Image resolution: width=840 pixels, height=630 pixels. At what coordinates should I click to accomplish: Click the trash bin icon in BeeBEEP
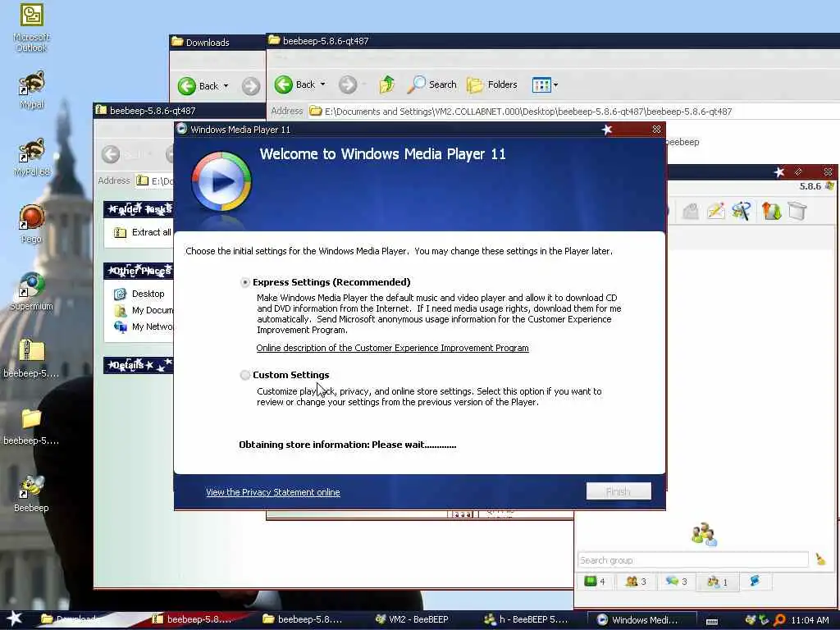pos(797,211)
